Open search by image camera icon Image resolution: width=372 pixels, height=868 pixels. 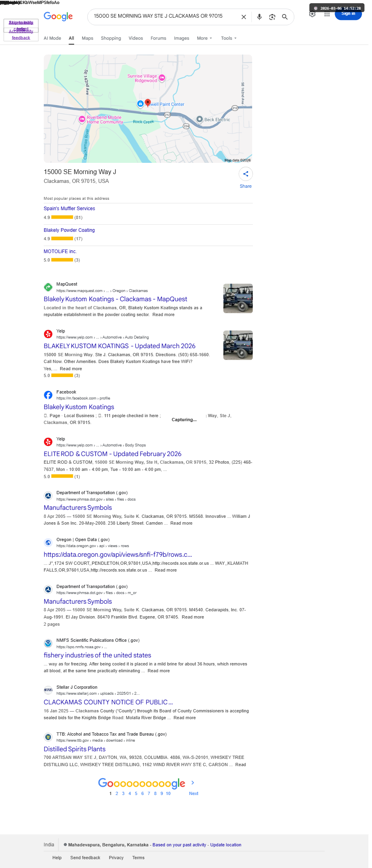(272, 17)
